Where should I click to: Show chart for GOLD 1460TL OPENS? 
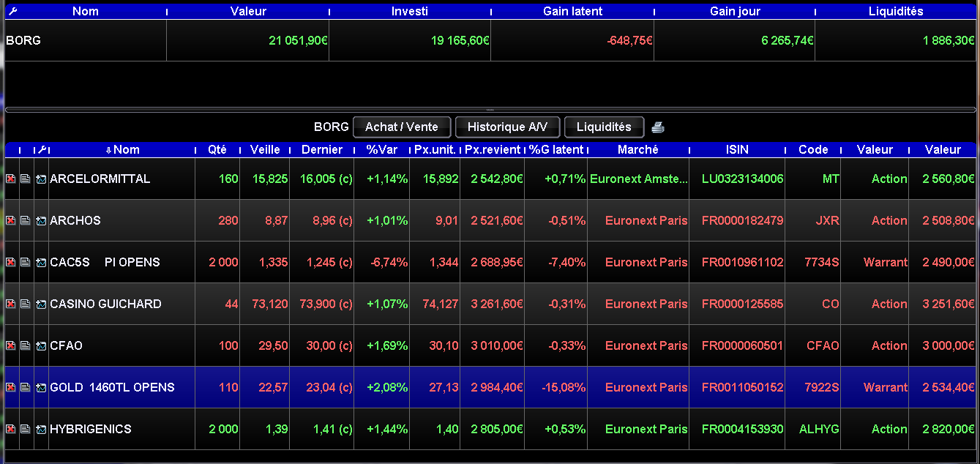[x=41, y=388]
